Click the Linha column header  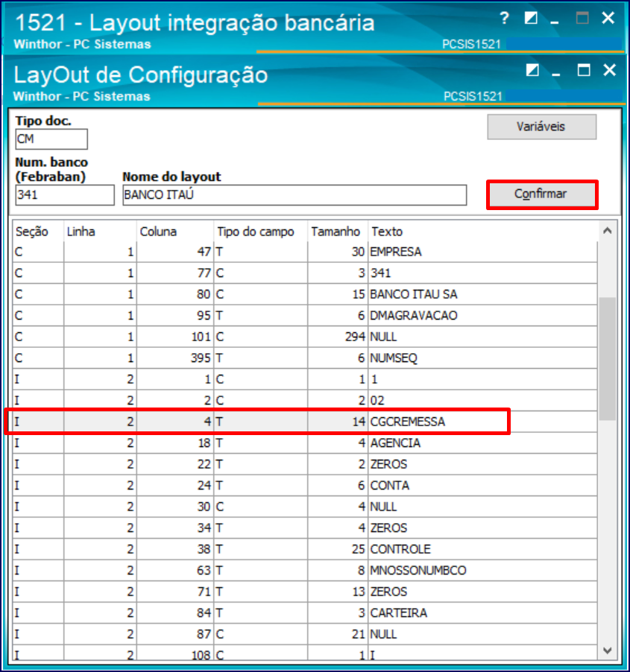(x=101, y=232)
